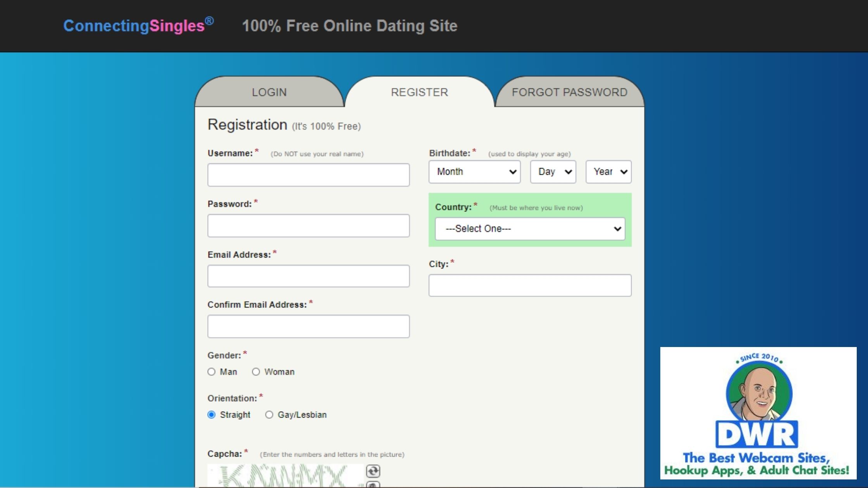Select the REGISTER tab
The width and height of the screenshot is (868, 488).
(419, 92)
